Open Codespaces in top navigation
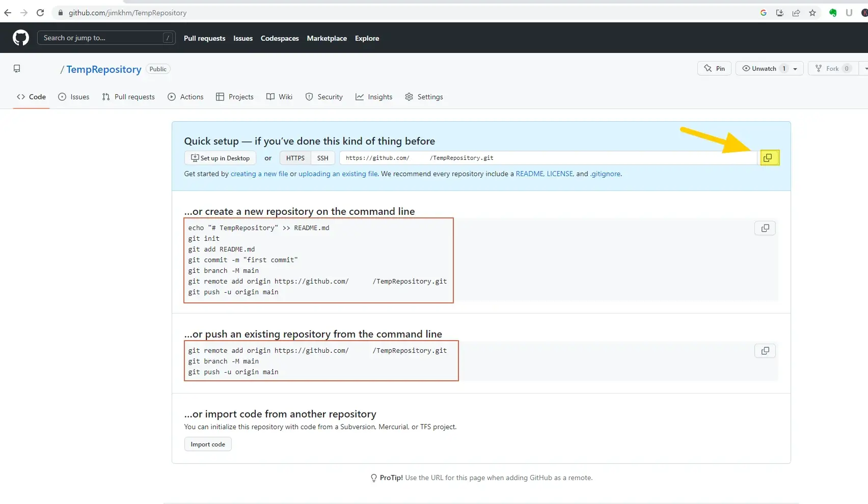The image size is (868, 504). pos(280,38)
